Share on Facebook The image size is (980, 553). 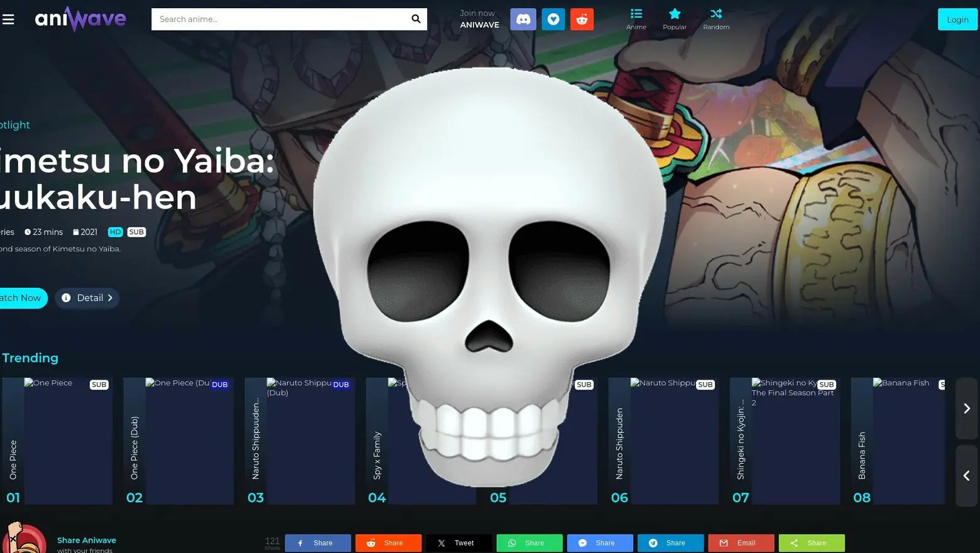[318, 543]
